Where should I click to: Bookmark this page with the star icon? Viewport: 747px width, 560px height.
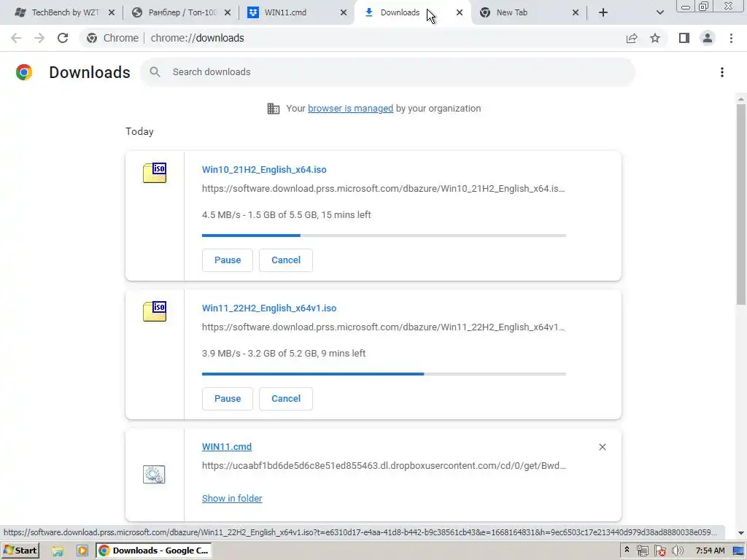tap(655, 38)
